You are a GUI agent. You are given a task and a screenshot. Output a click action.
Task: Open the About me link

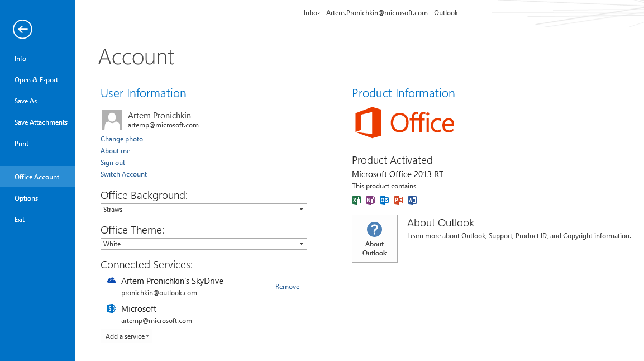click(x=116, y=151)
